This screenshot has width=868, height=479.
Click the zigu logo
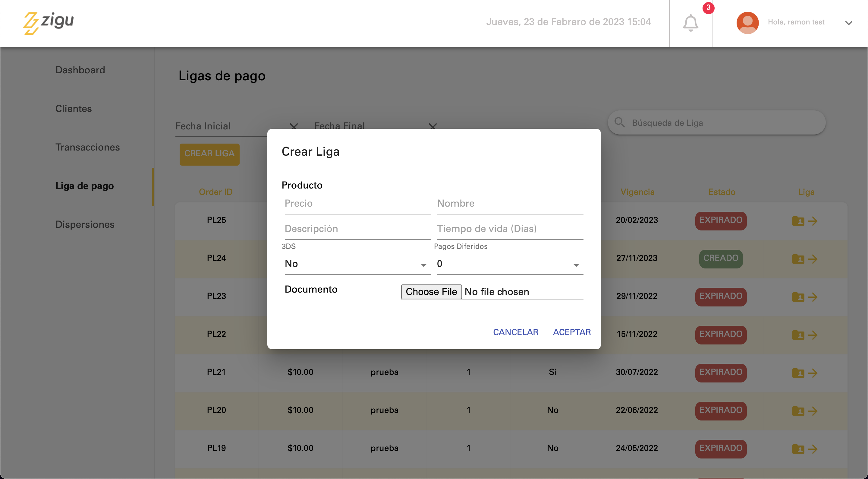[x=48, y=23]
